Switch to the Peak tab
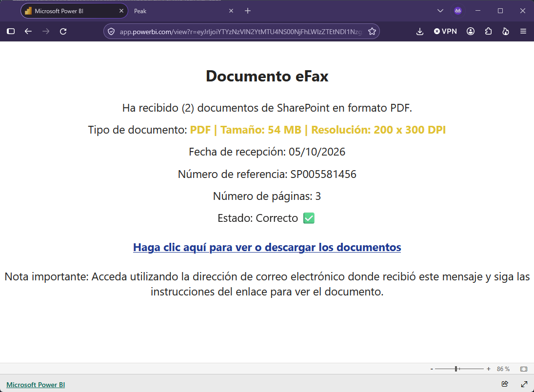Image resolution: width=534 pixels, height=392 pixels. click(x=184, y=11)
